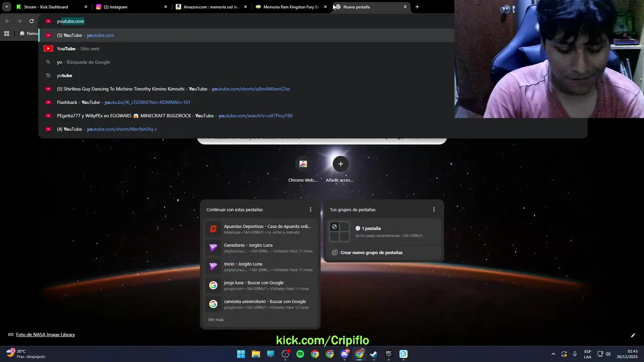The image size is (644, 362).
Task: Reload the page with refresh icon
Action: click(x=31, y=21)
